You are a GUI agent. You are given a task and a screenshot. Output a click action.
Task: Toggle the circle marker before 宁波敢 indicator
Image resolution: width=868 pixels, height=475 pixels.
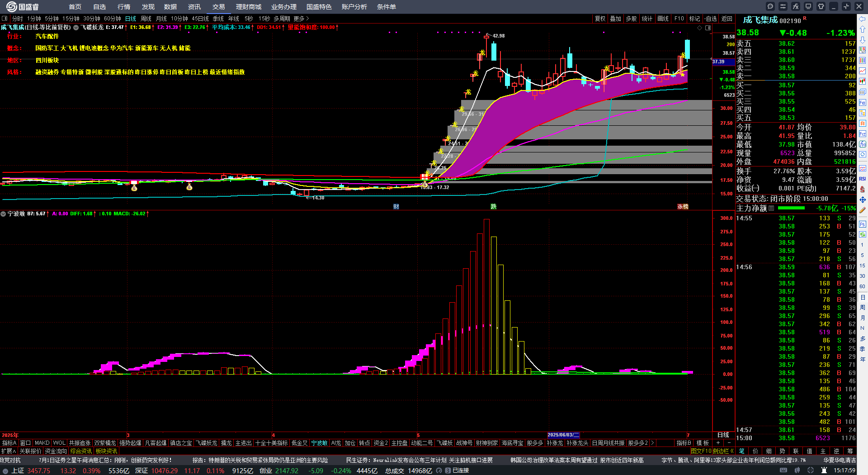click(x=3, y=214)
